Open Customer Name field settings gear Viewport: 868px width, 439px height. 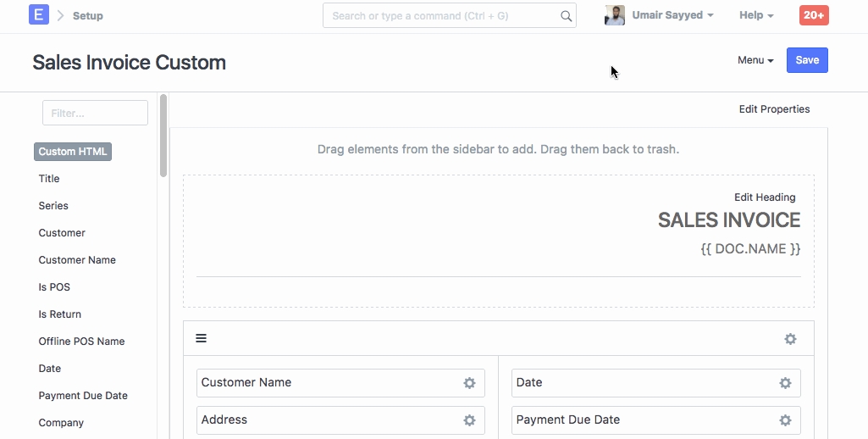[x=469, y=383]
